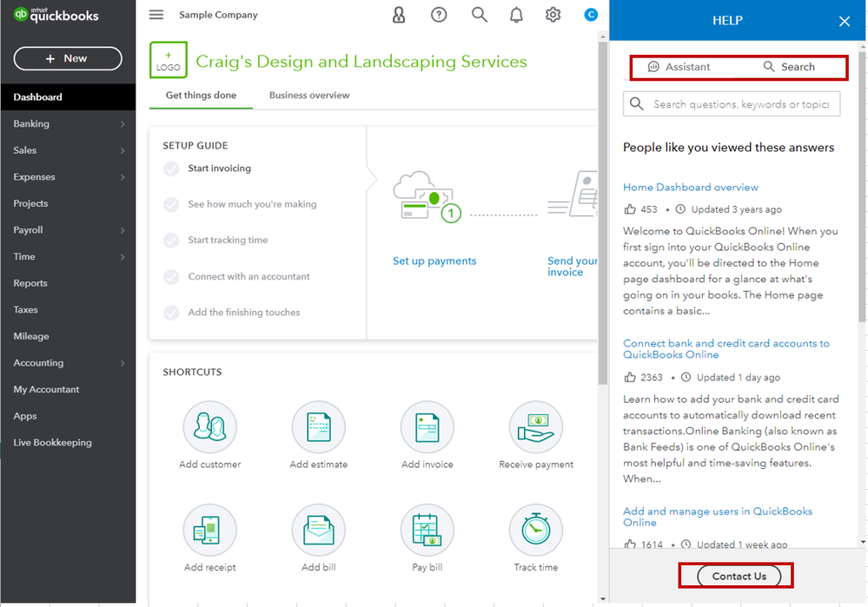This screenshot has width=868, height=607.
Task: Open the search magnifier in top bar
Action: [480, 15]
